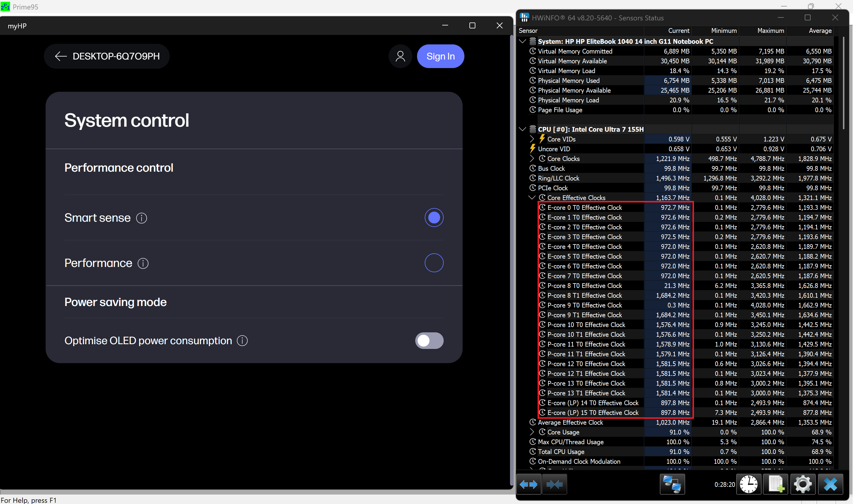The height and width of the screenshot is (504, 853).
Task: Click the Current column header
Action: tap(668, 30)
